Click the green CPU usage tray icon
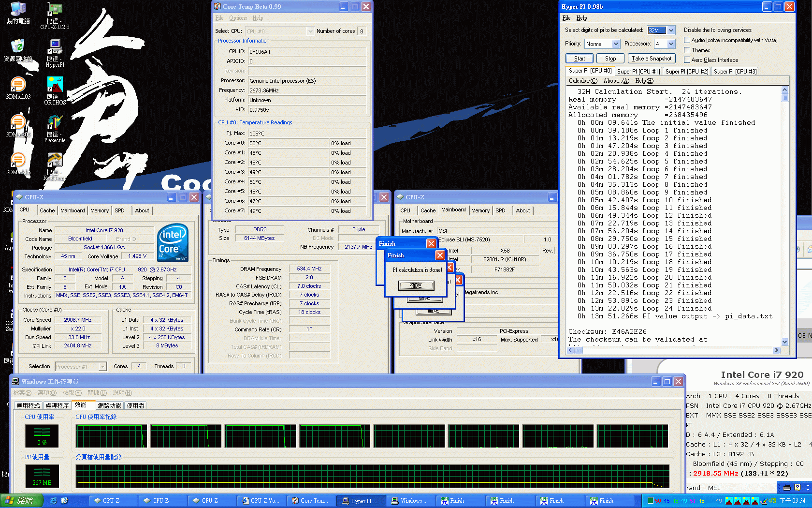 pyautogui.click(x=650, y=501)
